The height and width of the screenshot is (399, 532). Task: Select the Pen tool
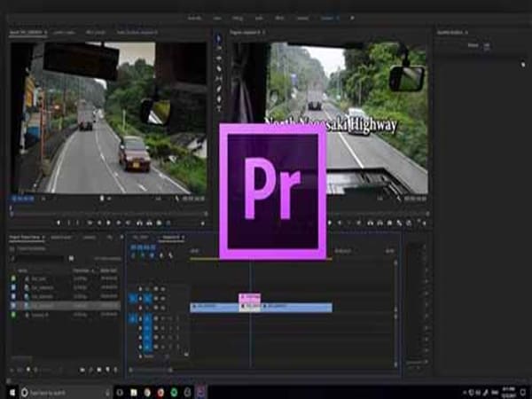(x=218, y=89)
